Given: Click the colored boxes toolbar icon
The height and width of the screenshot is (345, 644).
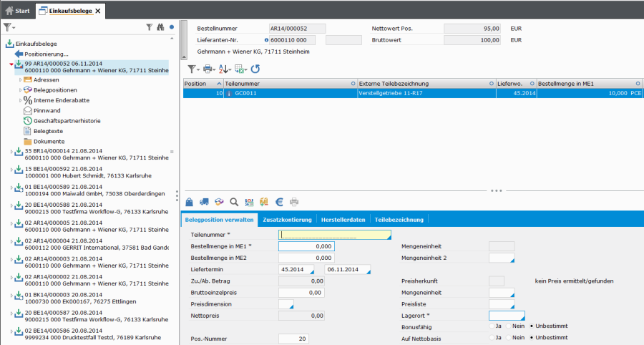Looking at the screenshot, I should 219,202.
